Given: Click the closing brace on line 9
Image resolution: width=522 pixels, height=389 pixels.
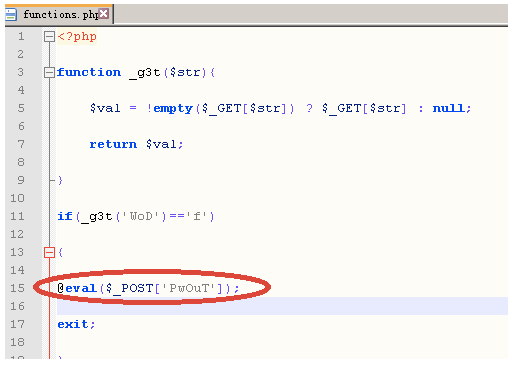Looking at the screenshot, I should [60, 180].
